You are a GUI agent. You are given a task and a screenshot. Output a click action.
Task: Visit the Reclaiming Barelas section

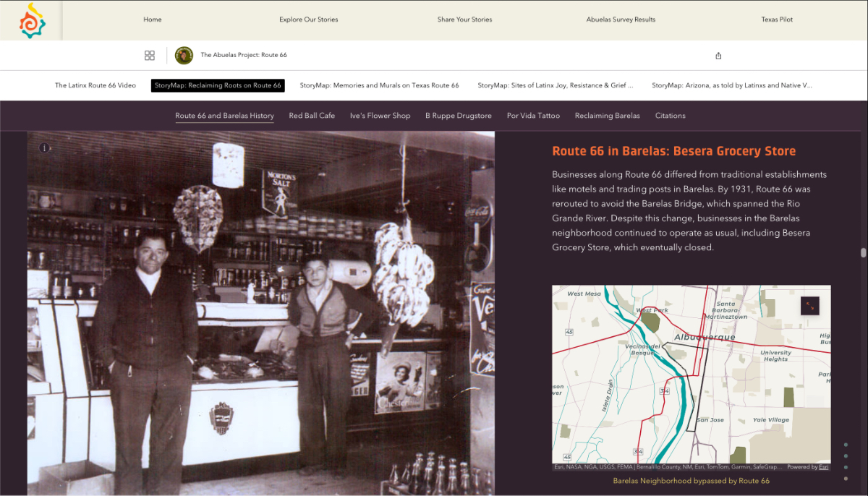606,115
